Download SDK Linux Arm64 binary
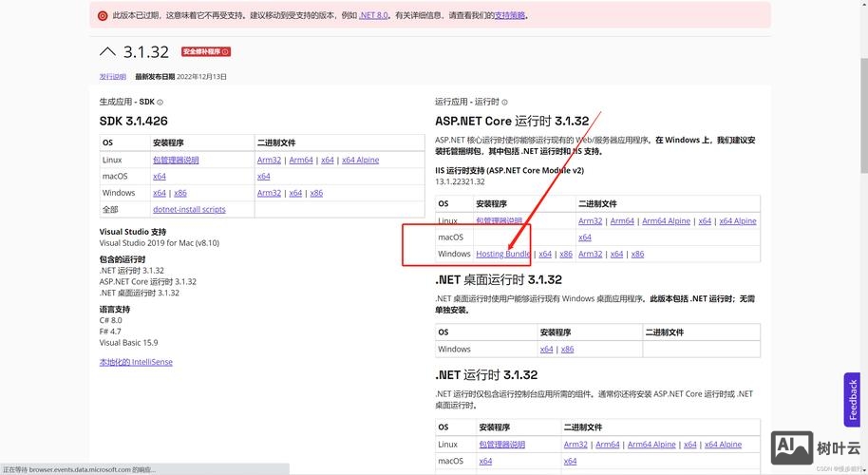 pyautogui.click(x=301, y=160)
